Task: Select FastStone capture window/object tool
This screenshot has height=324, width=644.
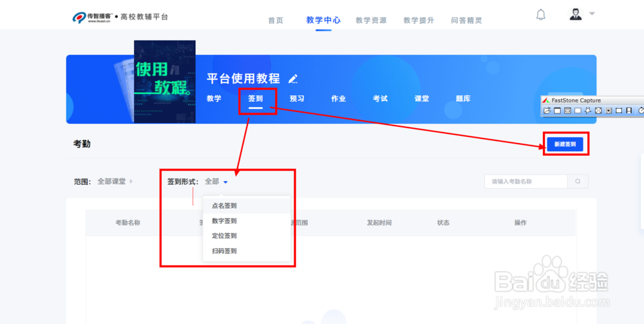Action: (567, 110)
